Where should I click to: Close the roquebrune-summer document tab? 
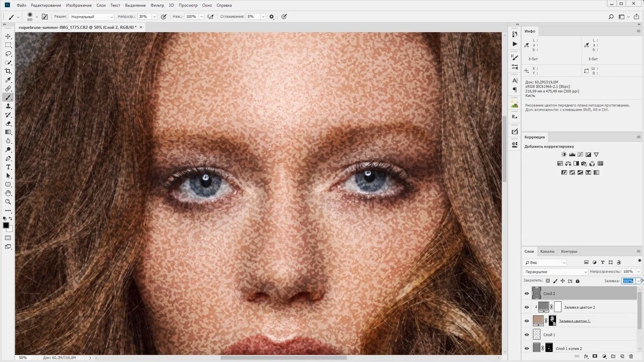(141, 27)
